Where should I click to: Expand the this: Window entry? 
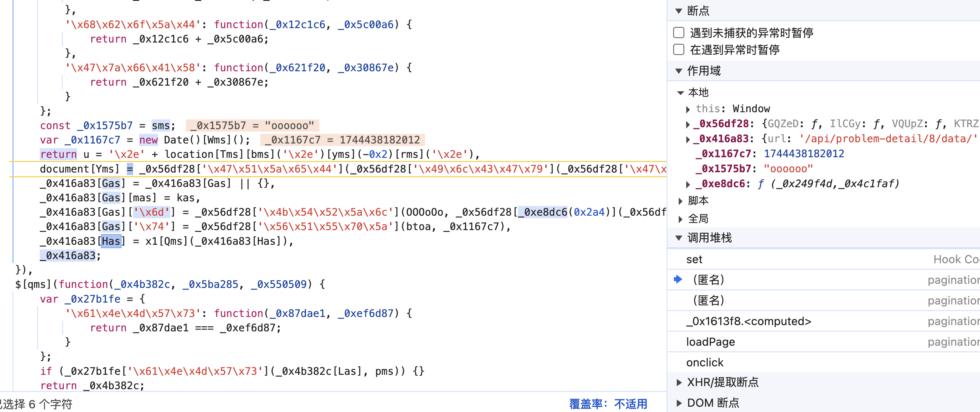(688, 109)
